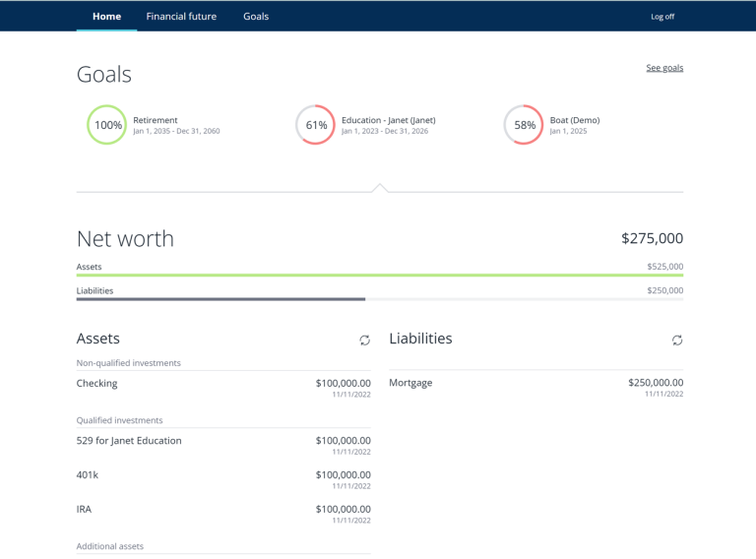Image resolution: width=756 pixels, height=559 pixels.
Task: Open the Goals navigation tab
Action: pos(256,16)
